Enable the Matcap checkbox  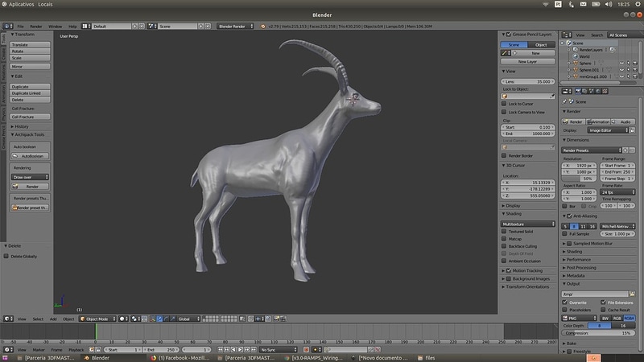(504, 238)
